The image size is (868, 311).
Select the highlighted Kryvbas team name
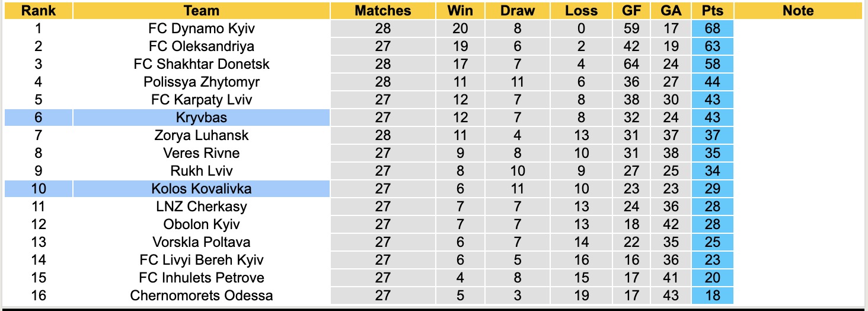(202, 118)
